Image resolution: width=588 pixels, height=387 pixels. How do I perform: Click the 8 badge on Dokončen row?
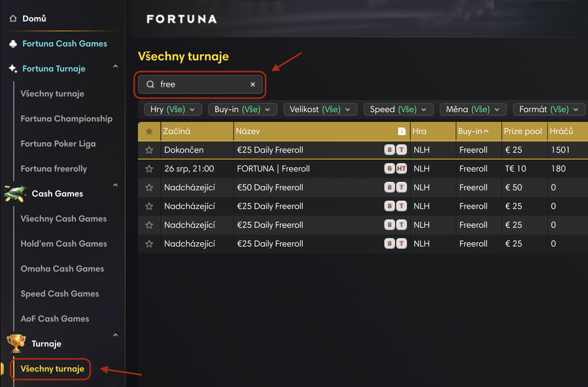tap(390, 150)
